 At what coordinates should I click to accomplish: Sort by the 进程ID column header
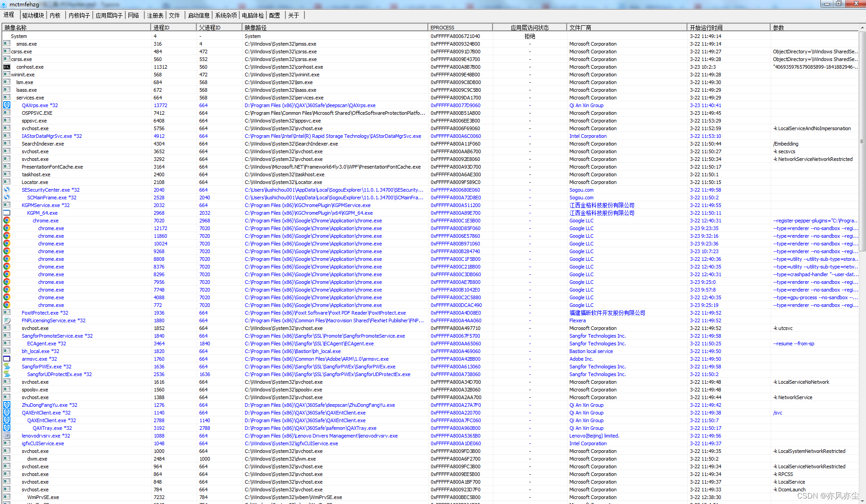[x=173, y=28]
